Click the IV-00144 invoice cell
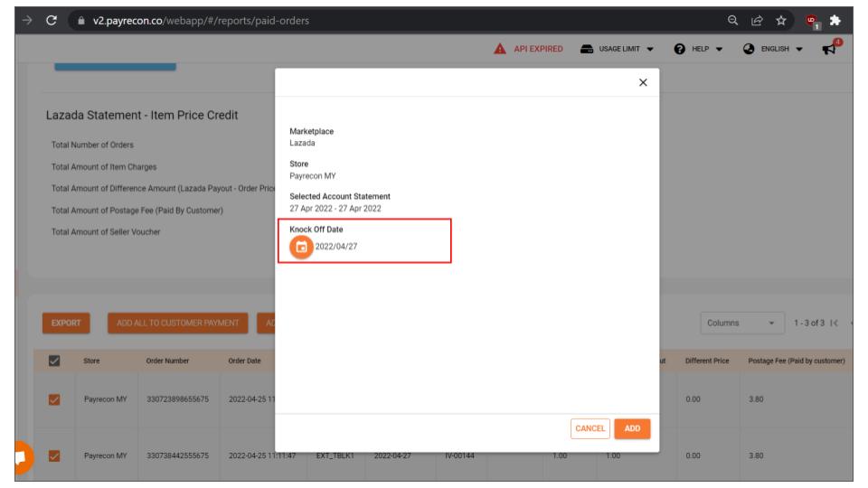Screen dimensions: 868x488 pyautogui.click(x=459, y=455)
